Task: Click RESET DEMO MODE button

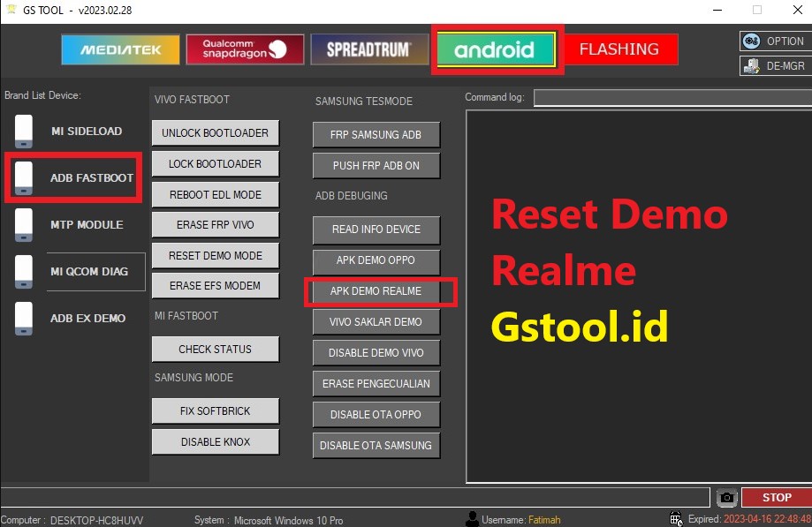Action: pyautogui.click(x=216, y=255)
